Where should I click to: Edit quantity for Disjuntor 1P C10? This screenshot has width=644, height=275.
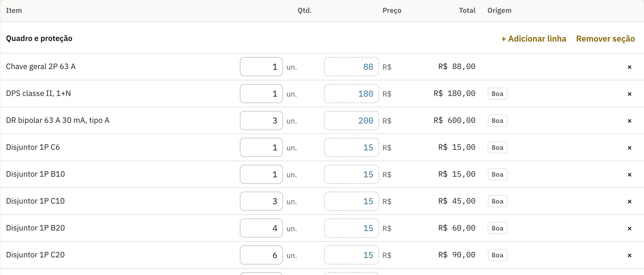pos(261,201)
